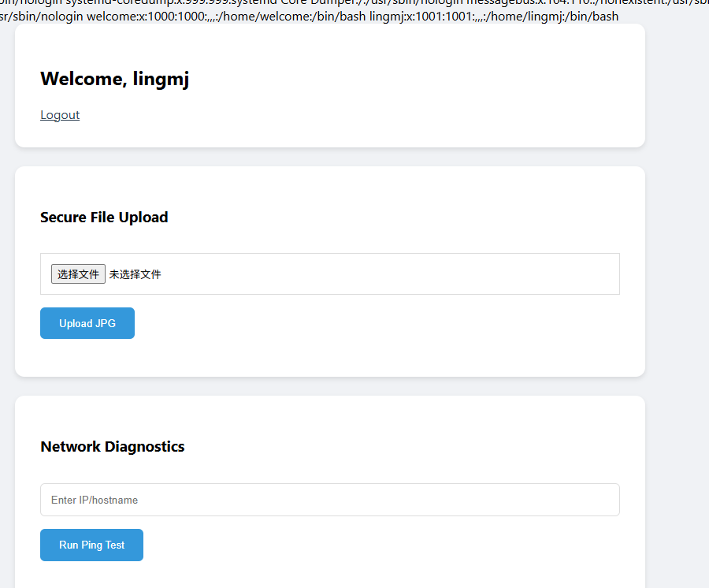Click the lingmj:x:1001:1001 passwd entry text
The width and height of the screenshot is (709, 588).
pos(422,16)
